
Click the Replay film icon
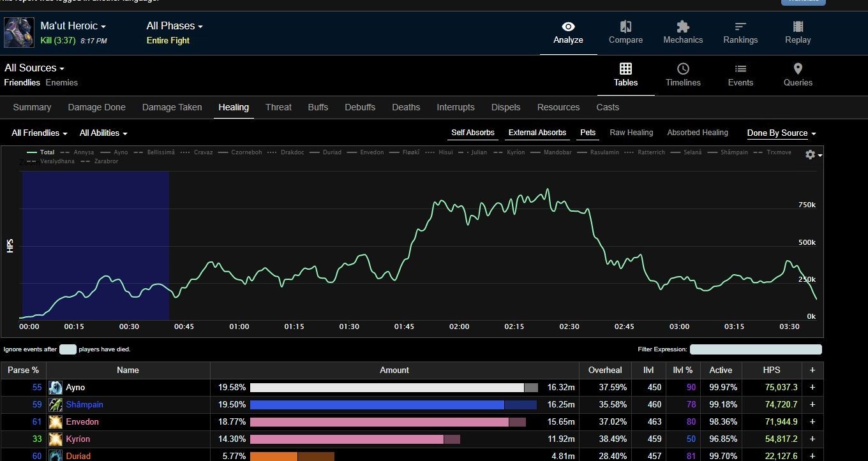coord(798,27)
